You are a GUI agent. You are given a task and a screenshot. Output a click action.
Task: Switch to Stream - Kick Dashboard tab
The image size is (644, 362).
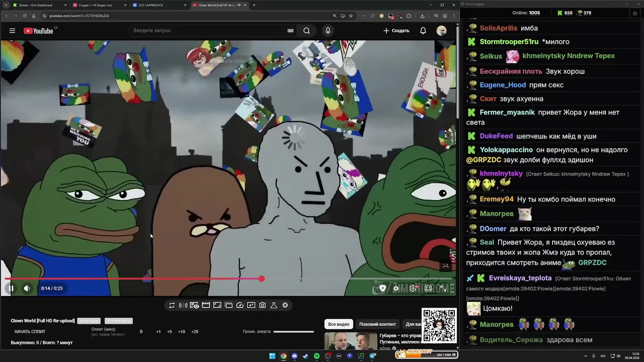coord(39,5)
